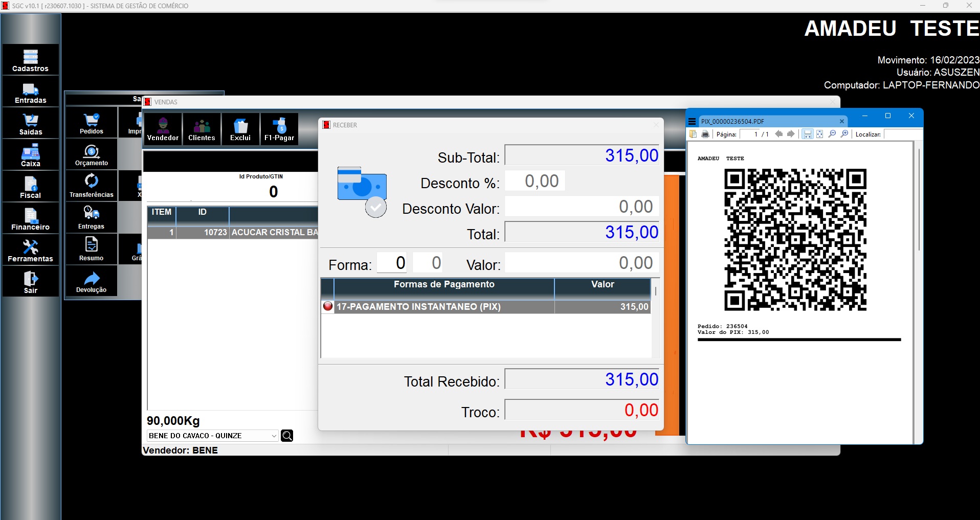
Task: Go to next page in PDF viewer
Action: point(791,134)
